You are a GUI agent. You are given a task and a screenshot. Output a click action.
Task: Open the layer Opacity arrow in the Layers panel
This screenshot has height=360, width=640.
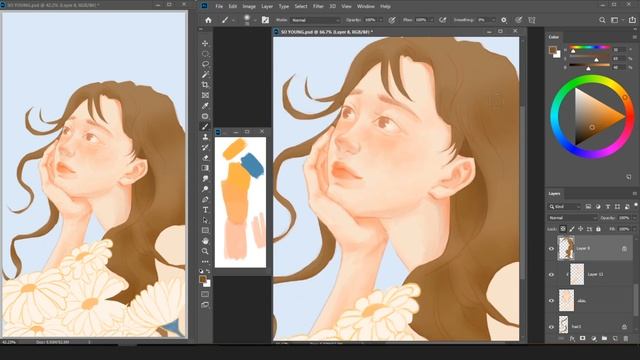[634, 218]
